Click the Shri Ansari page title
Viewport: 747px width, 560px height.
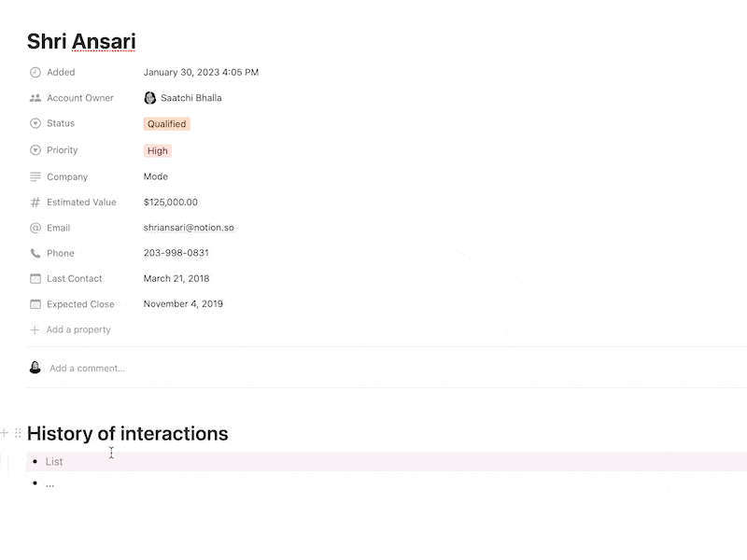[x=81, y=41]
